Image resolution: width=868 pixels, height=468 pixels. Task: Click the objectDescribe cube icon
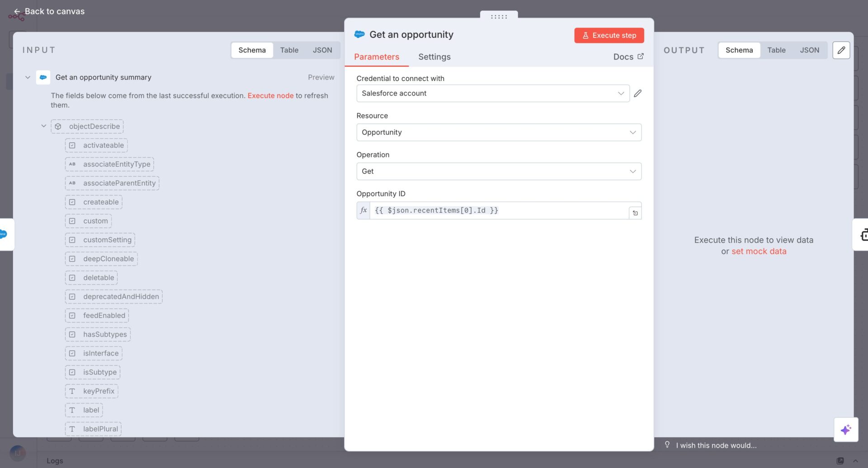coord(58,126)
